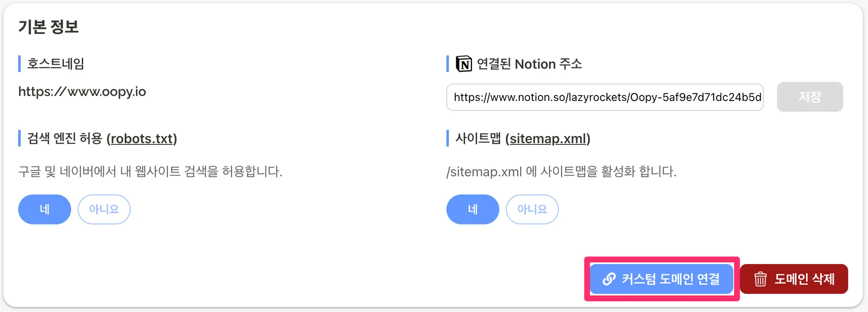Image resolution: width=868 pixels, height=312 pixels.
Task: Open the robots.txt link
Action: coord(142,139)
